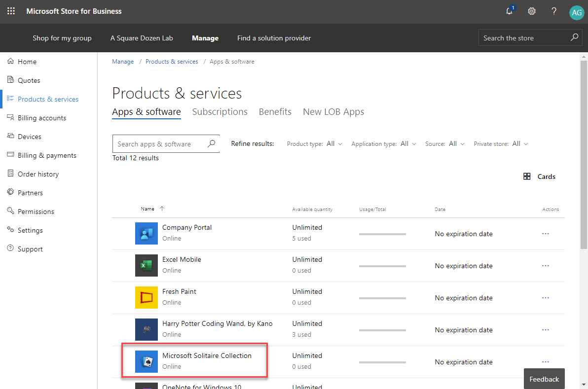Select Products & services in sidebar
Screen dimensions: 588x389
click(x=48, y=99)
